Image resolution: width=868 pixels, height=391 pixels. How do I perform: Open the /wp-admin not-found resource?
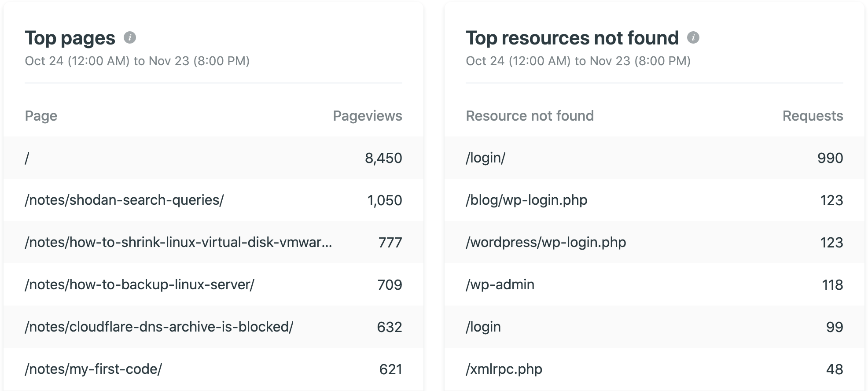click(500, 284)
